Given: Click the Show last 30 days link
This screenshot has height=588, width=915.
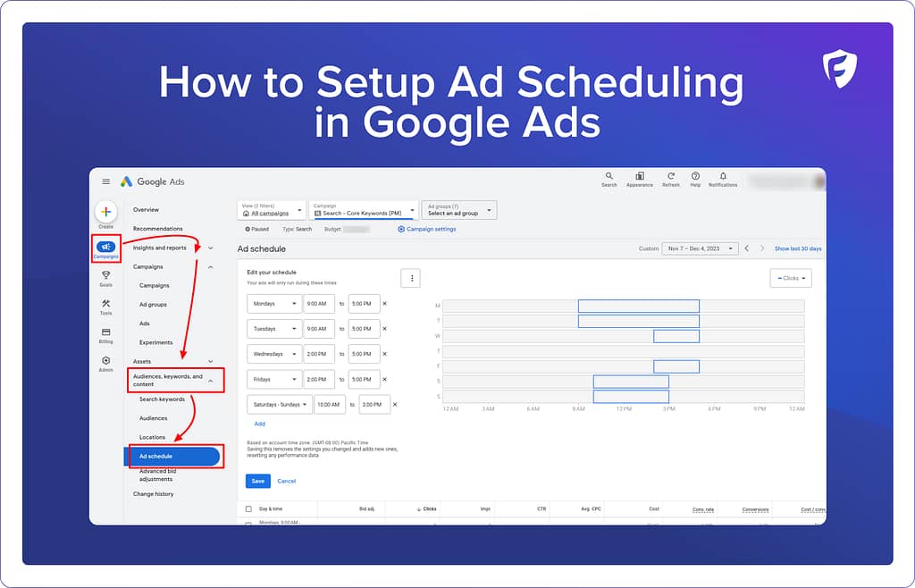Looking at the screenshot, I should [797, 248].
